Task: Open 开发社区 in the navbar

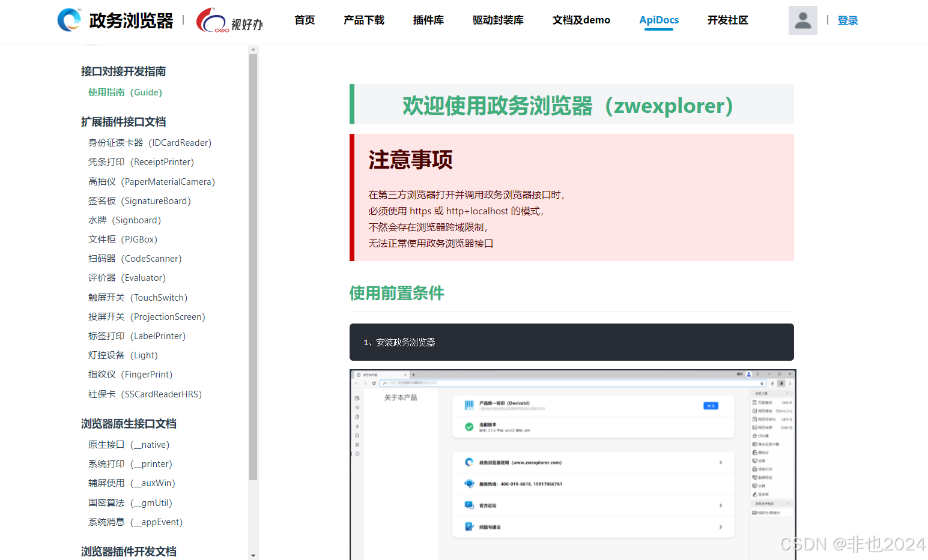Action: pos(728,20)
